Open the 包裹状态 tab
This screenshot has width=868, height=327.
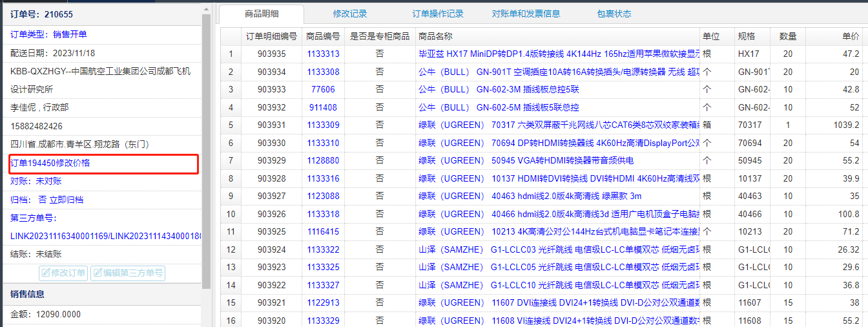click(614, 14)
